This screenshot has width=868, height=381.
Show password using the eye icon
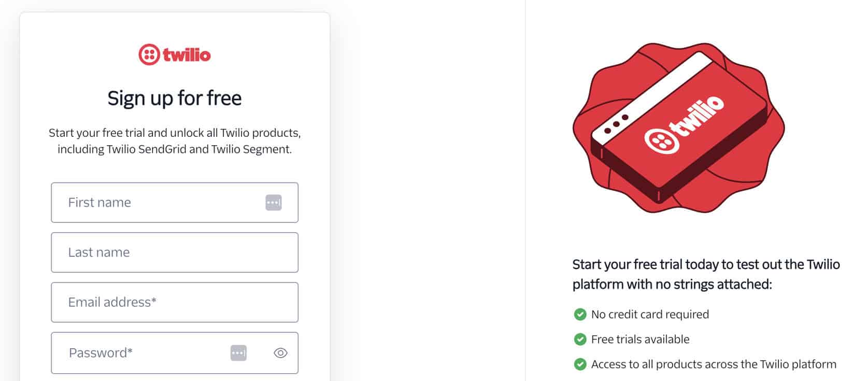(280, 353)
